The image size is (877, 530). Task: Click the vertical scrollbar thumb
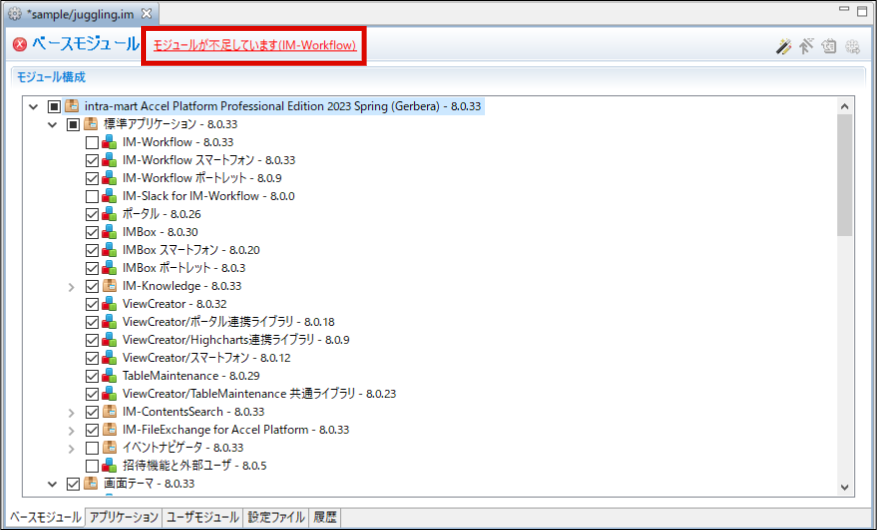(845, 175)
